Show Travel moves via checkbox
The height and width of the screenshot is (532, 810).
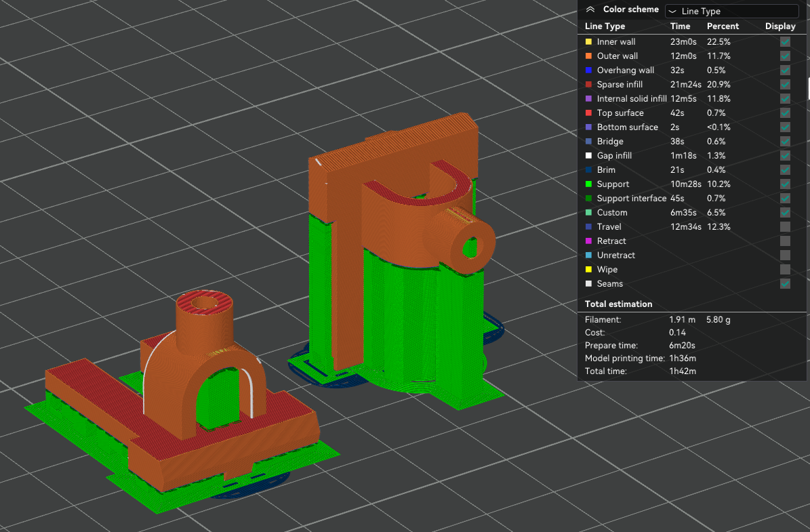click(785, 227)
